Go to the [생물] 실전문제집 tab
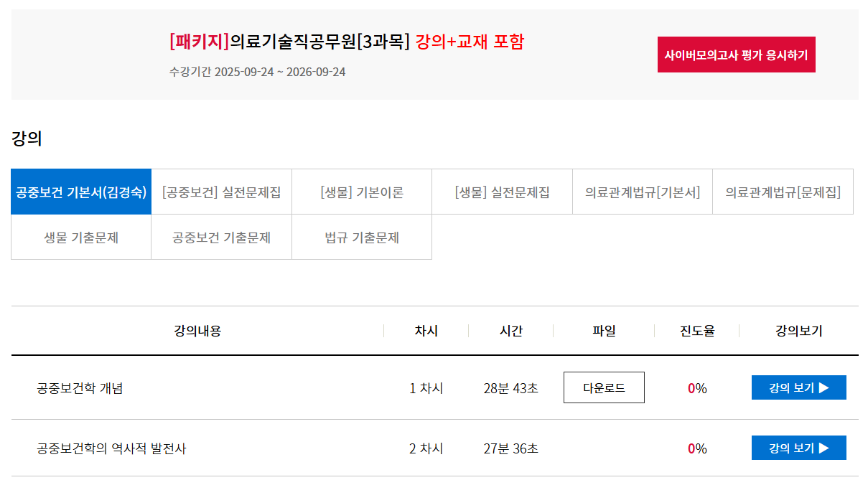 point(502,192)
